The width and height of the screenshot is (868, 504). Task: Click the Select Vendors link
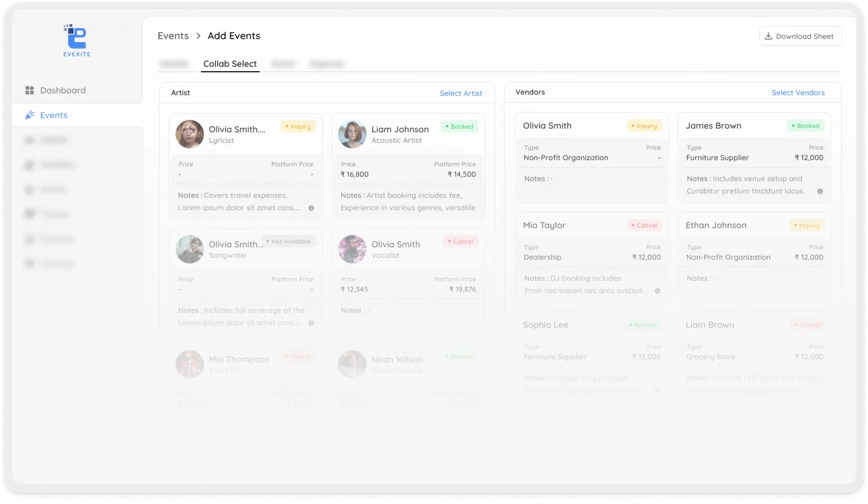tap(798, 93)
